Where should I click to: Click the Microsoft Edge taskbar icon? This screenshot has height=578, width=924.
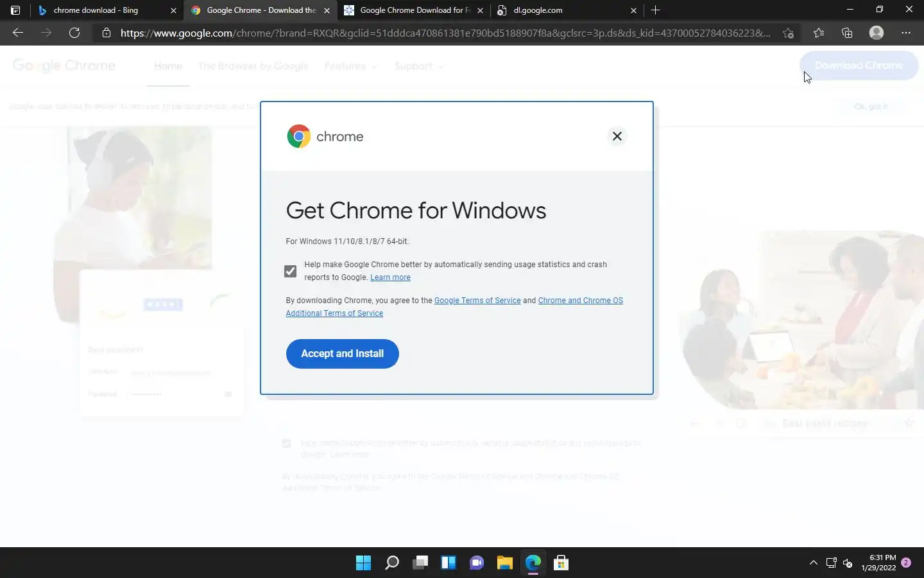coord(533,563)
